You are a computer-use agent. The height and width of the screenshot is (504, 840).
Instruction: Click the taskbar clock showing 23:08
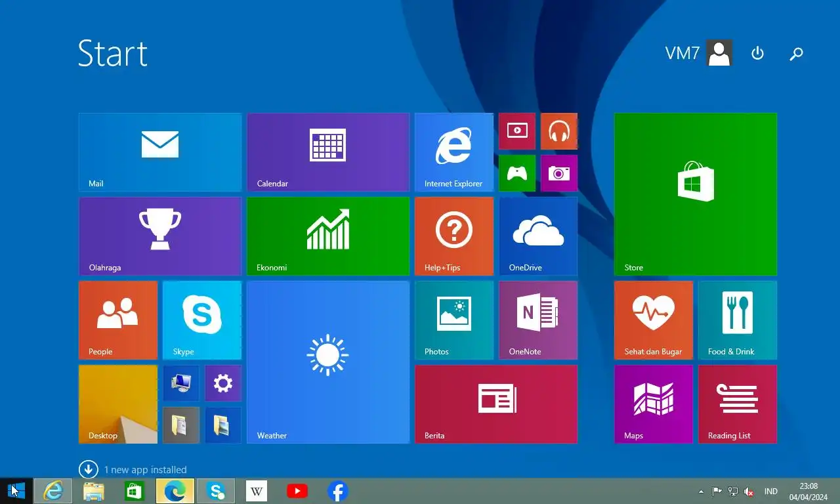tap(808, 491)
